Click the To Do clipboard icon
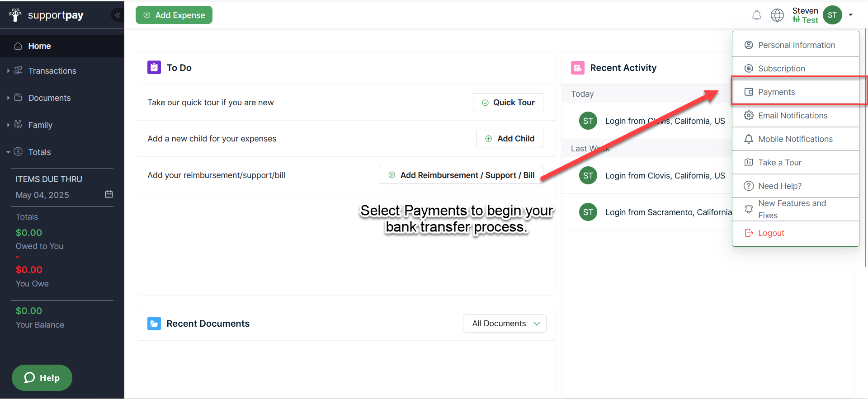 [x=154, y=67]
